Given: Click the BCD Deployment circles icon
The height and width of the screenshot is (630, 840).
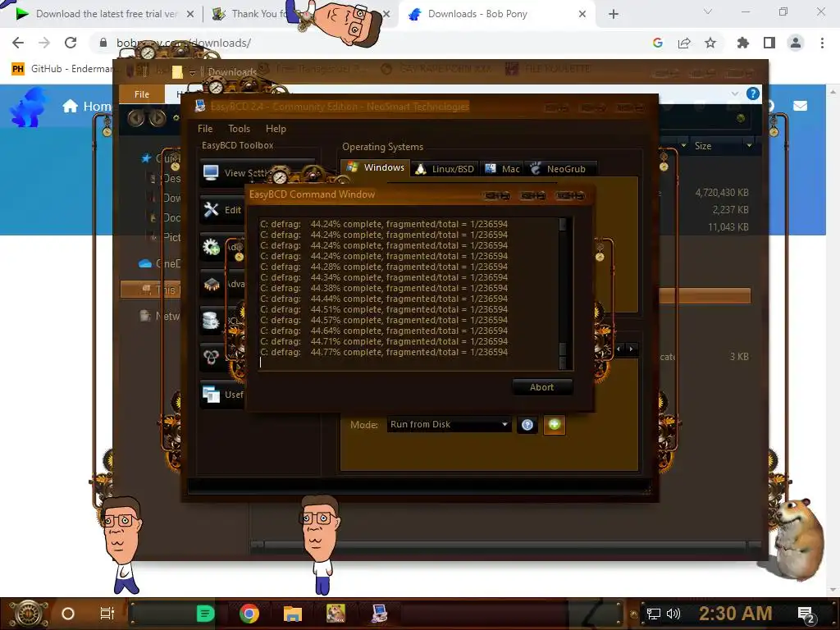Looking at the screenshot, I should point(211,356).
